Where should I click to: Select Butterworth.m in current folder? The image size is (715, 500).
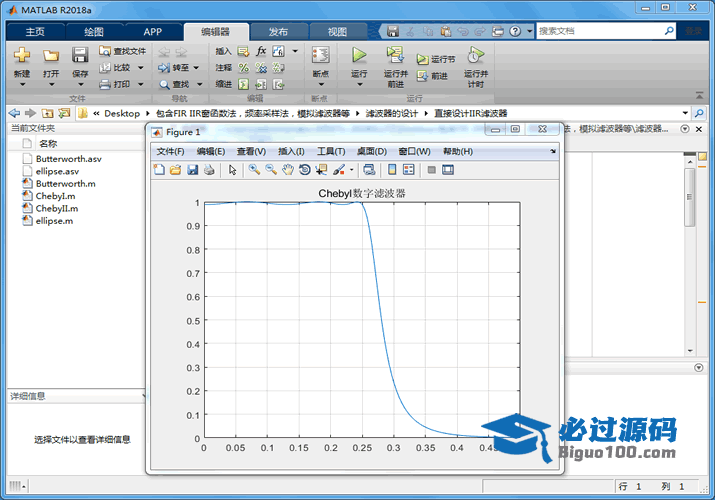click(66, 184)
